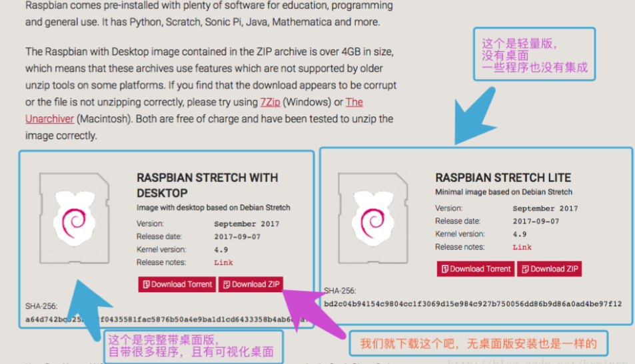The height and width of the screenshot is (364, 635).
Task: Open Release notes Link for Stretch with Desktop
Action: [223, 262]
